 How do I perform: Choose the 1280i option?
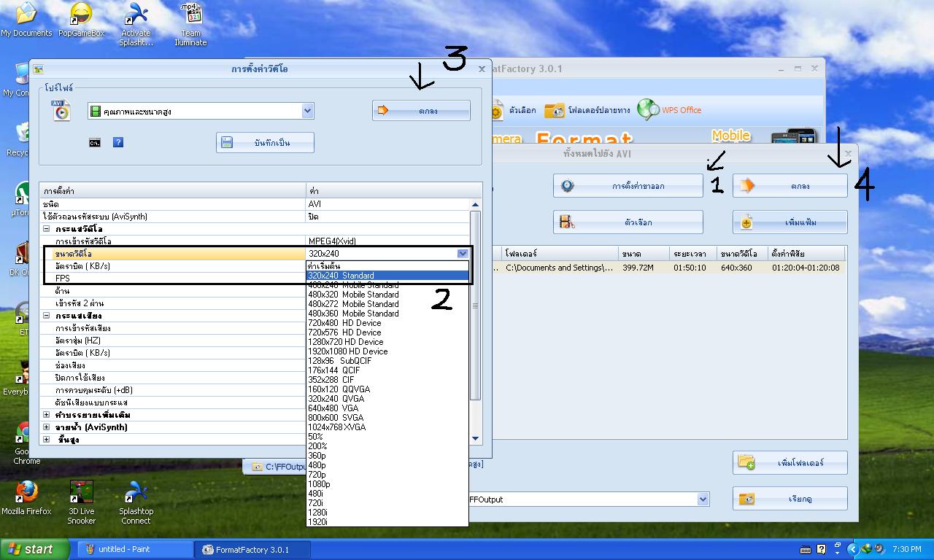point(387,513)
